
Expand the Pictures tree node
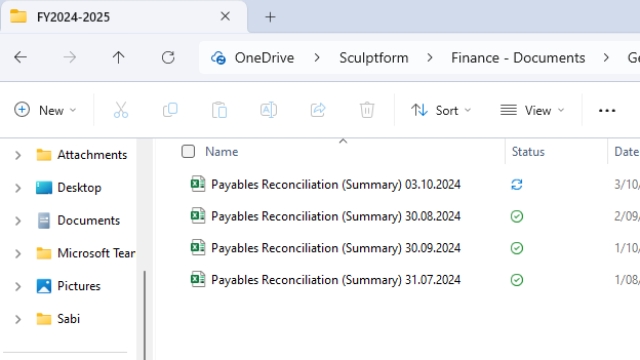coord(18,287)
